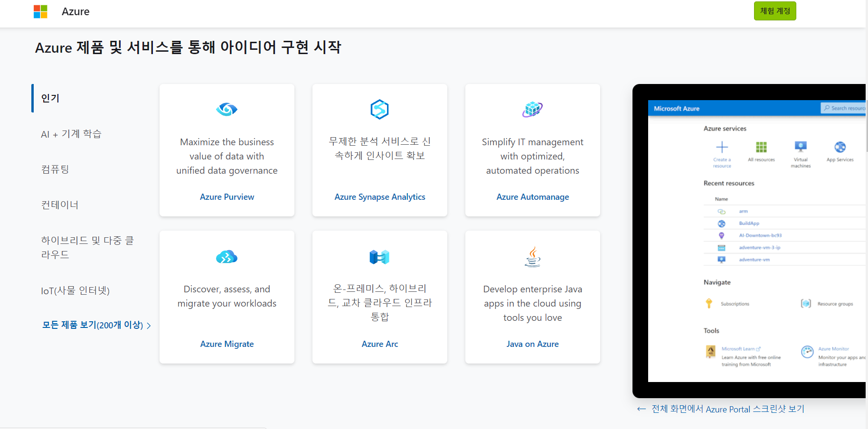Click the Azure brand text in header
Screen dimensions: 868x429
[75, 11]
